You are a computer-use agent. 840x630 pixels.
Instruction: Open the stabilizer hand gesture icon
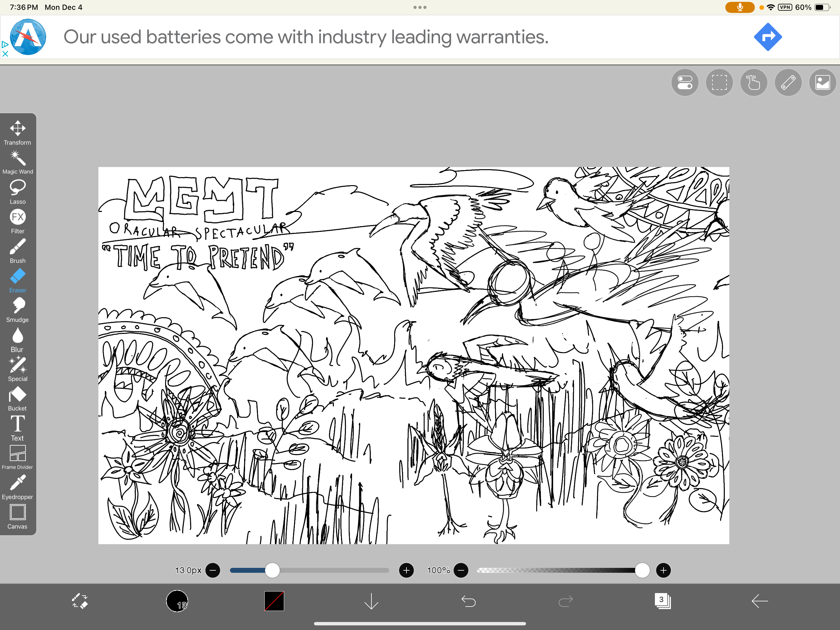pos(754,82)
